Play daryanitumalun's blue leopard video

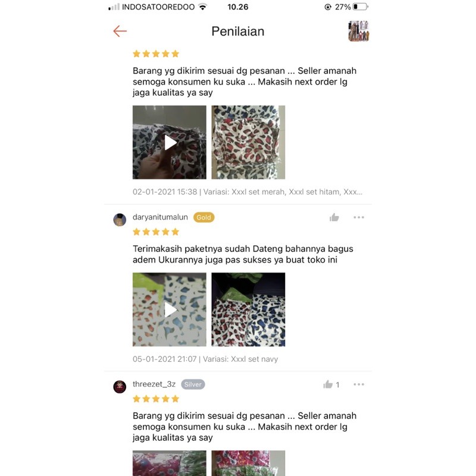[170, 309]
